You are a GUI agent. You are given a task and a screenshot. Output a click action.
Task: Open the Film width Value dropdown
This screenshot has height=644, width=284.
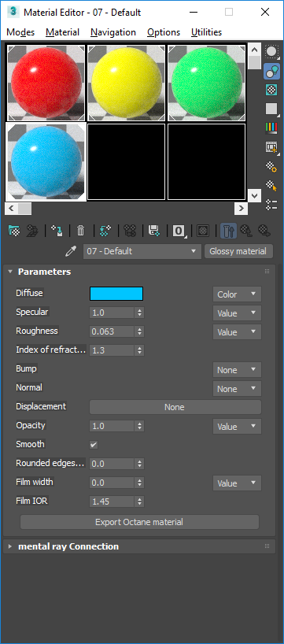tap(237, 483)
